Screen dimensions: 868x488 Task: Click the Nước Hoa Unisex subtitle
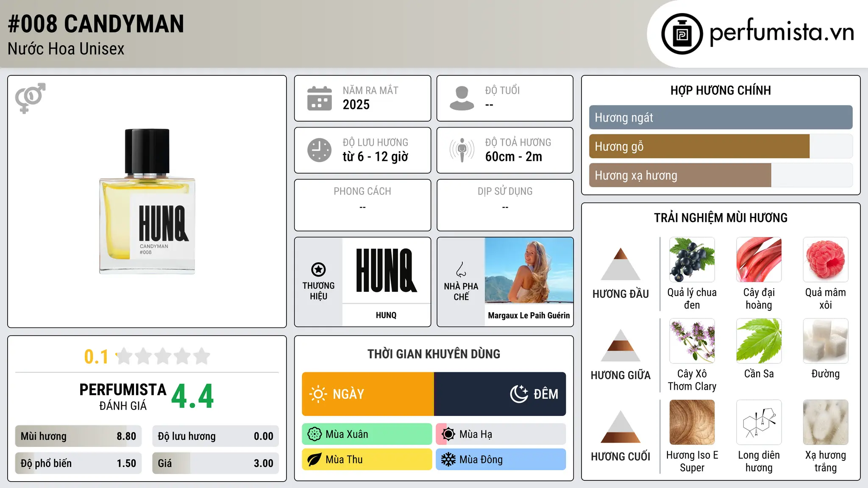[x=66, y=49]
